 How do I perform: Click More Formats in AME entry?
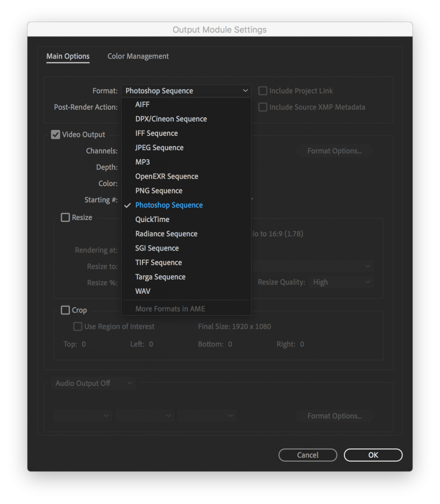pos(186,309)
